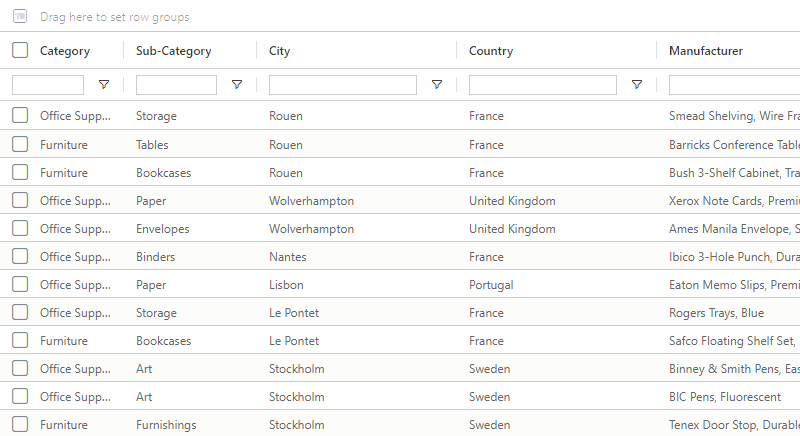Click the Wolverhampton Envelopes row city cell
Viewport: 800px width, 436px height.
pyautogui.click(x=311, y=229)
